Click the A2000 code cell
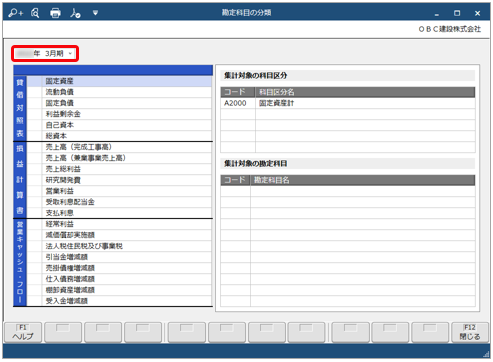493x362 pixels. click(x=238, y=103)
